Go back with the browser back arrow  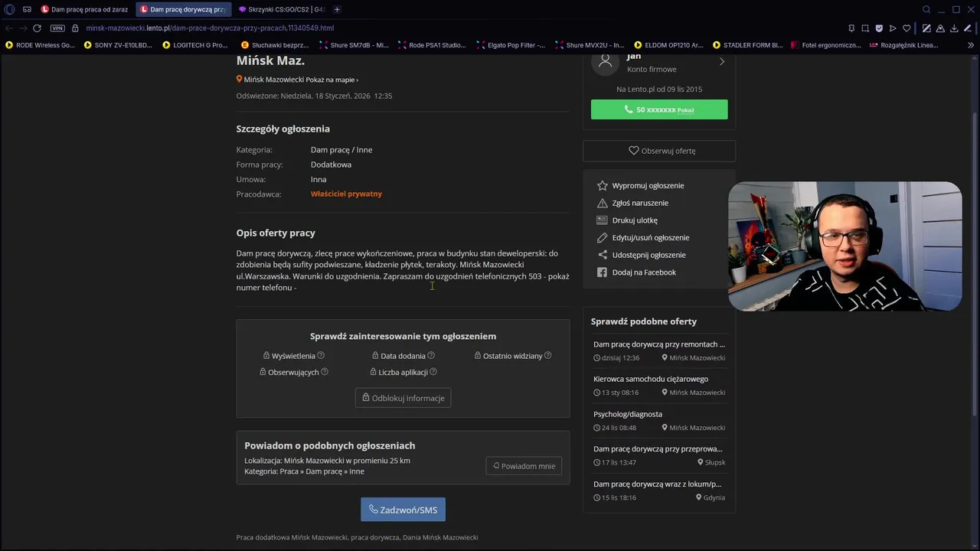pyautogui.click(x=9, y=28)
